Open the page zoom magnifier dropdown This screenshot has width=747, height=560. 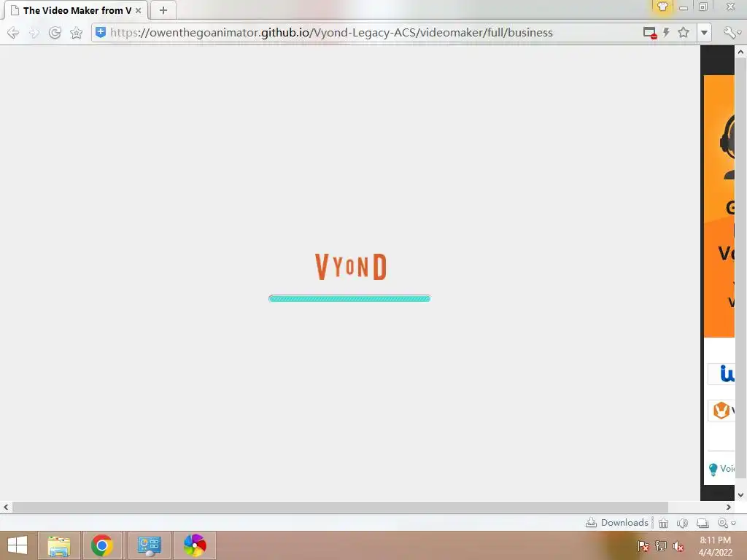point(727,523)
